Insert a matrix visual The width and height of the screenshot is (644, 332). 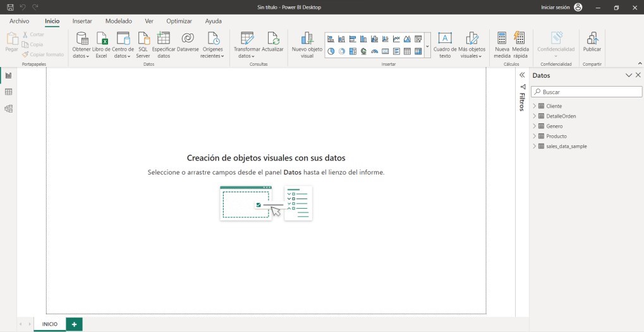[x=418, y=51]
